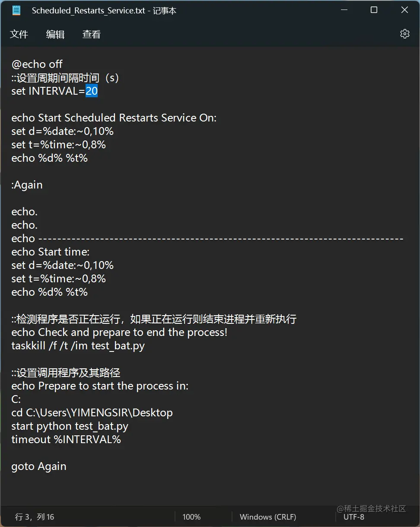Click the goto Again line
420x527 pixels.
click(x=38, y=466)
